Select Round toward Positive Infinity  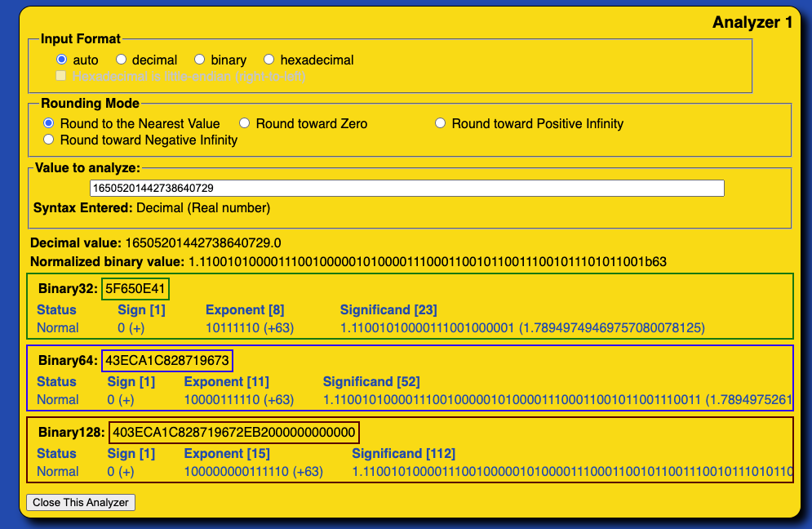pyautogui.click(x=440, y=123)
